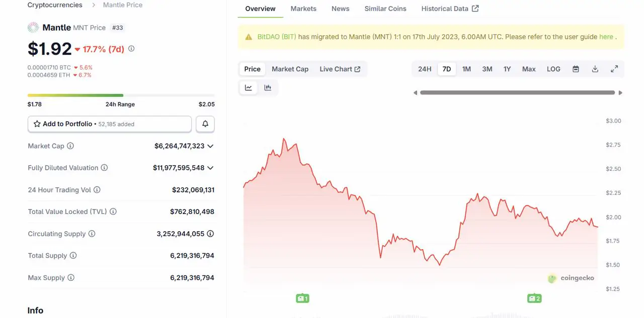Viewport: 644px width, 318px height.
Task: Select the 24H time range
Action: [425, 69]
